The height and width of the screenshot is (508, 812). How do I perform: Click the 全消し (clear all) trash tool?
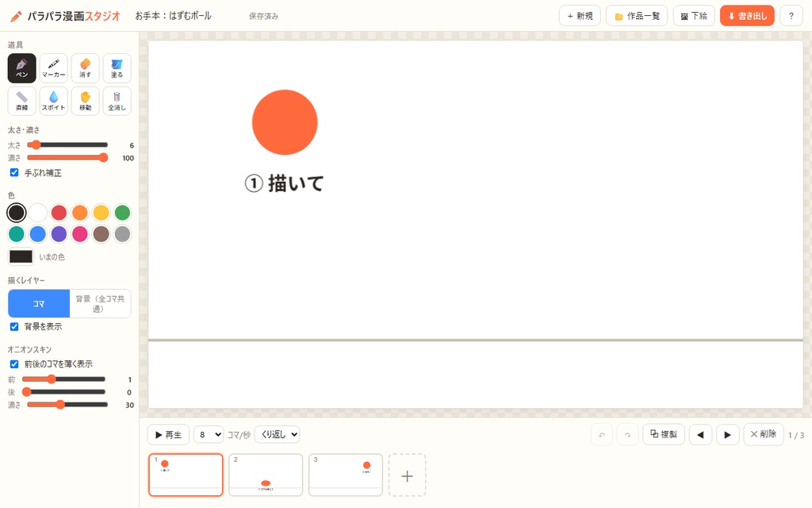click(117, 101)
